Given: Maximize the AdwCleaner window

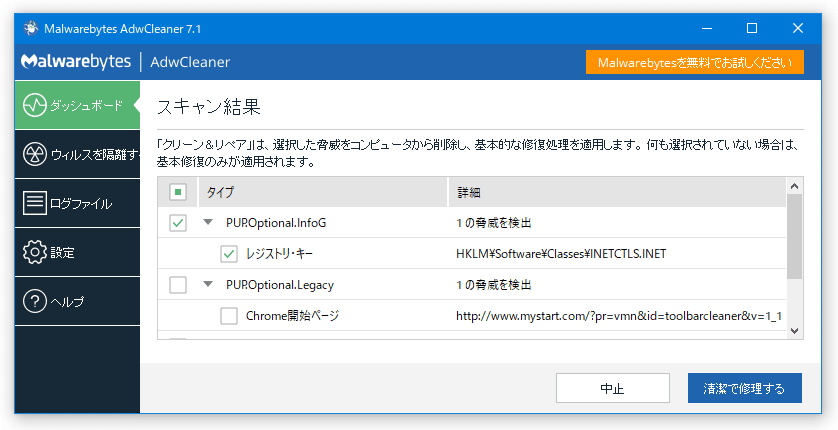Looking at the screenshot, I should (x=752, y=28).
